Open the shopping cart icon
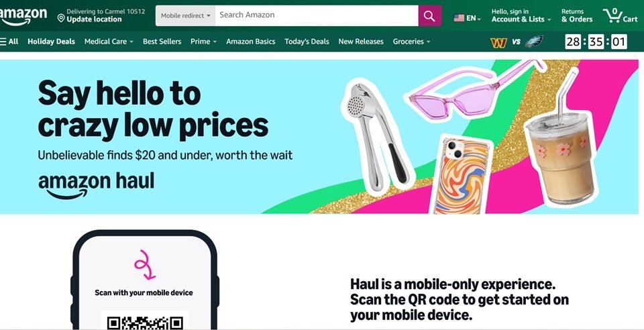This screenshot has height=330, width=644. pyautogui.click(x=620, y=15)
